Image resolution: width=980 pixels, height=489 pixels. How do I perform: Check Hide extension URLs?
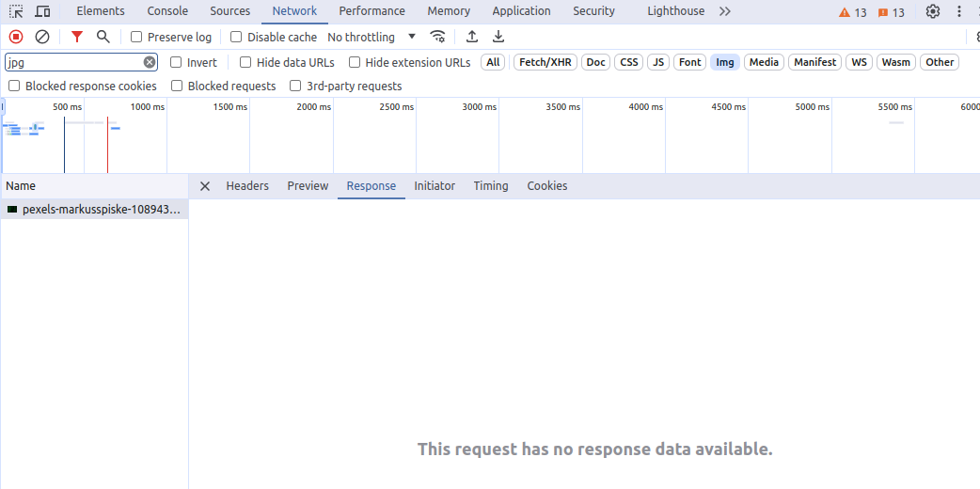pyautogui.click(x=355, y=62)
